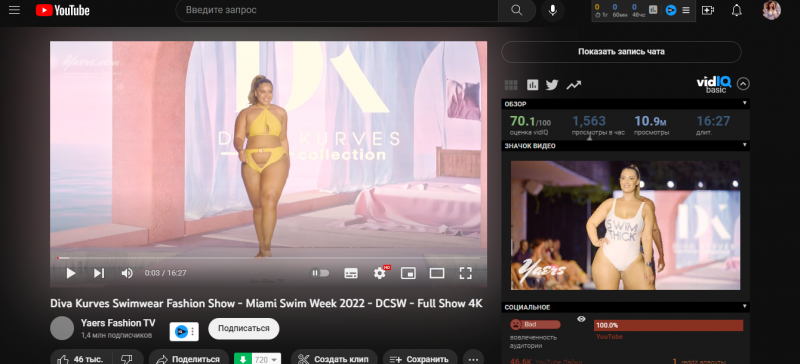Collapse the 'ОБЗОР' section triangle
Screen dimensions: 800x364
[744, 104]
